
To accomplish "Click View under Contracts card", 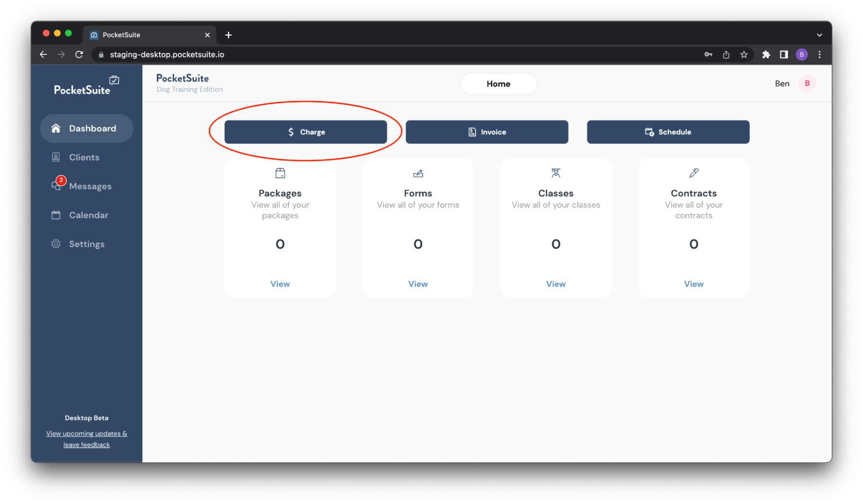I will 694,284.
